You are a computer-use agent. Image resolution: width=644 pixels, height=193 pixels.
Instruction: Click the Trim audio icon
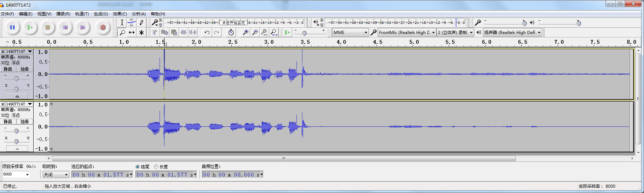tap(183, 33)
